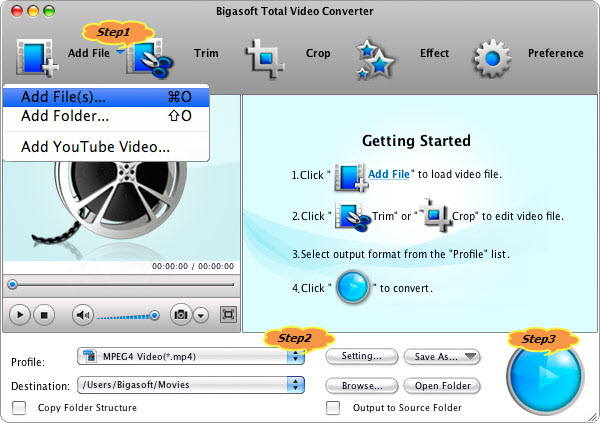The width and height of the screenshot is (600, 423).
Task: Follow the Add File link in Getting Started
Action: pos(389,174)
